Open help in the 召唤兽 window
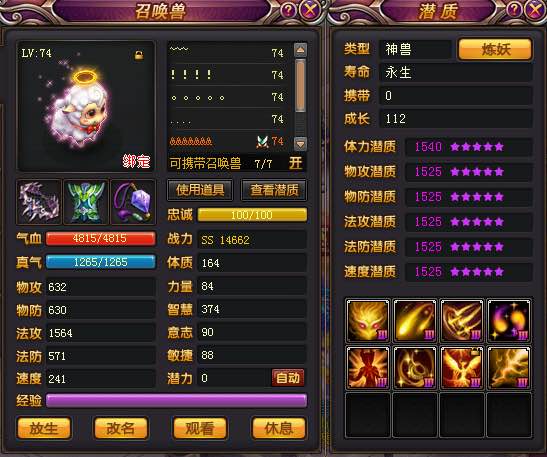547x457 pixels. coord(289,10)
